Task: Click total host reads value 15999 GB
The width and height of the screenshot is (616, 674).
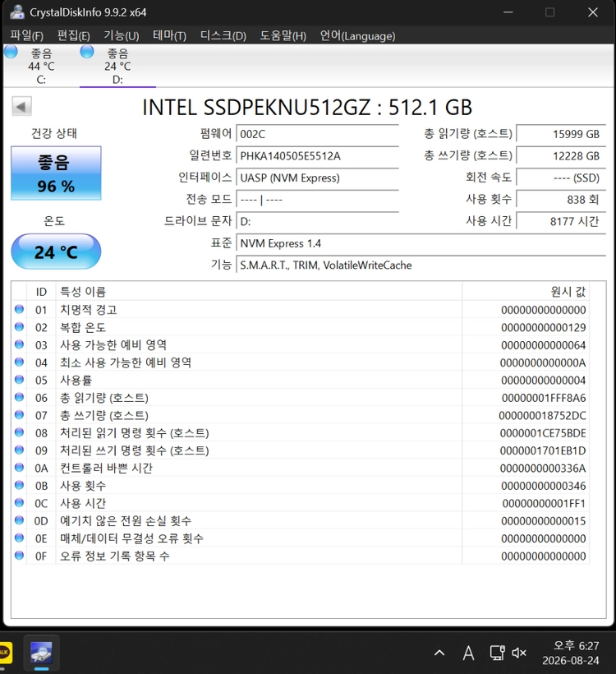Action: (561, 134)
